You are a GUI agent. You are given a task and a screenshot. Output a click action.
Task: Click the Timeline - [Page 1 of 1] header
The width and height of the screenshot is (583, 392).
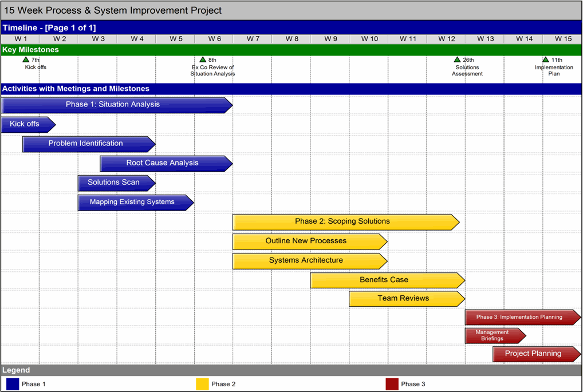(291, 28)
